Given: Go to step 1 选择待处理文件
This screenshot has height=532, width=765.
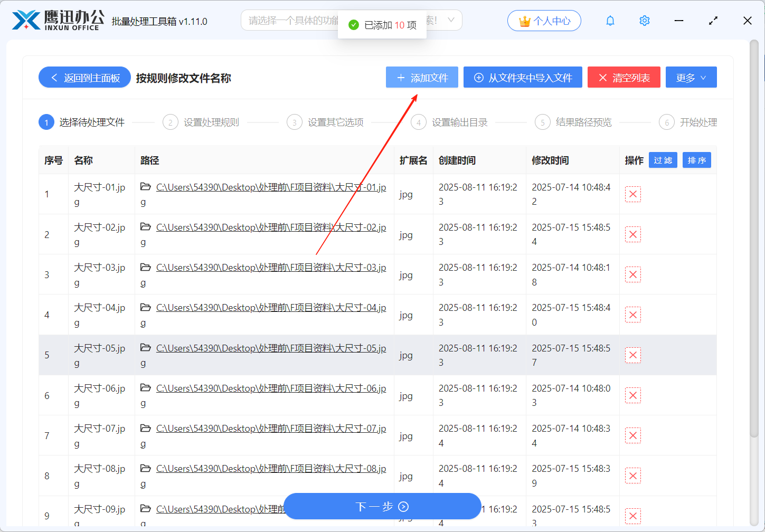Looking at the screenshot, I should click(x=82, y=122).
